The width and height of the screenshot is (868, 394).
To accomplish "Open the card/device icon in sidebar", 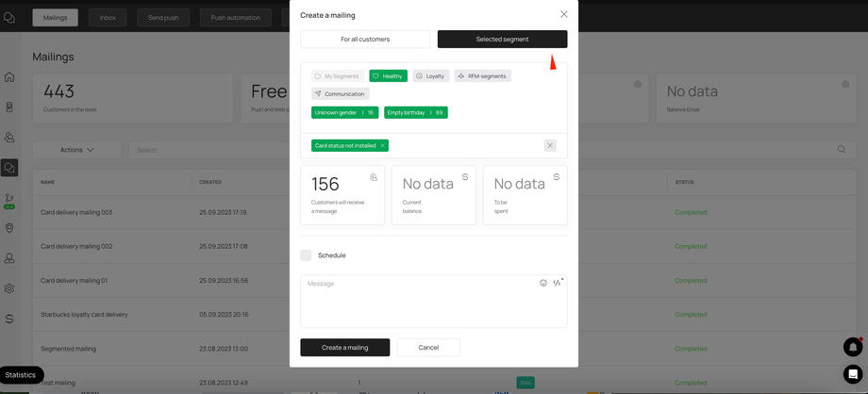I will pos(8,107).
